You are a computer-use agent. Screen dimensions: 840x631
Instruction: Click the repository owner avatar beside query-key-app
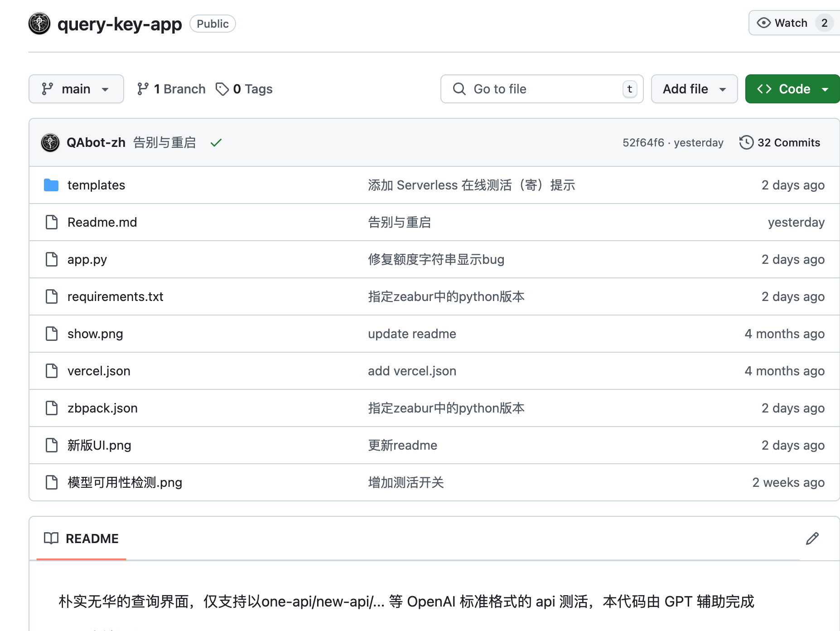39,24
